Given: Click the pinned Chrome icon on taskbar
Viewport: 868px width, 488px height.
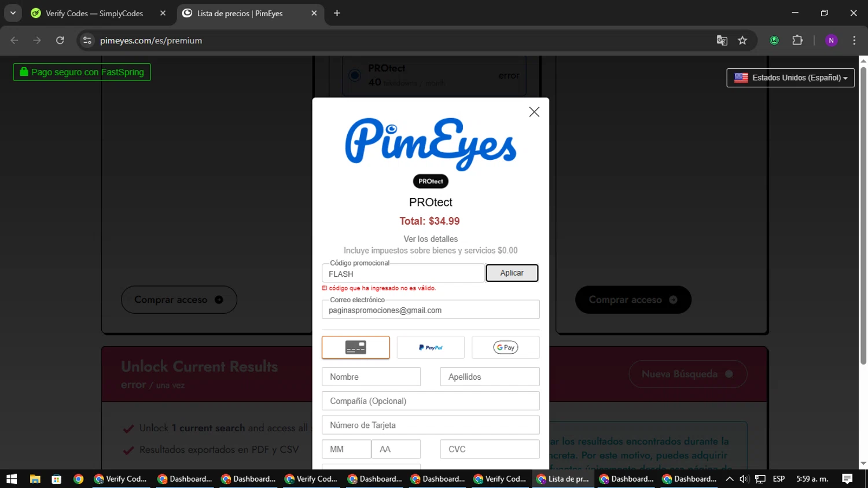Looking at the screenshot, I should coord(79,479).
